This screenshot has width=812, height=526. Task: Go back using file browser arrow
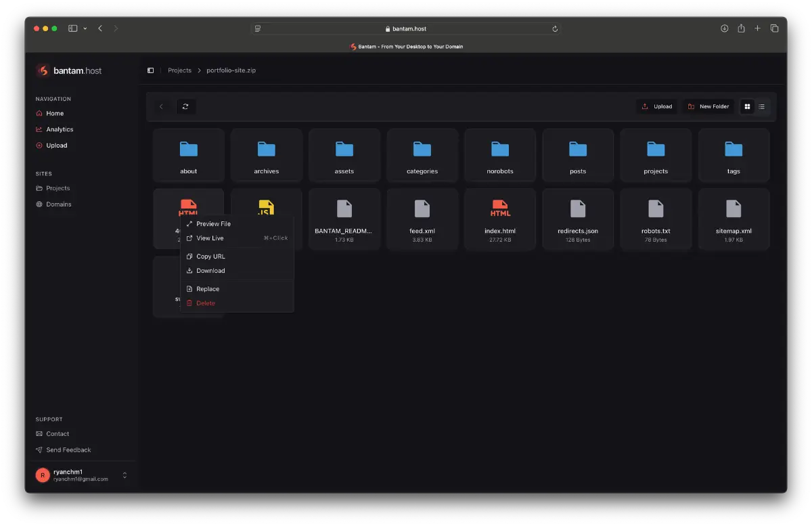pos(161,106)
